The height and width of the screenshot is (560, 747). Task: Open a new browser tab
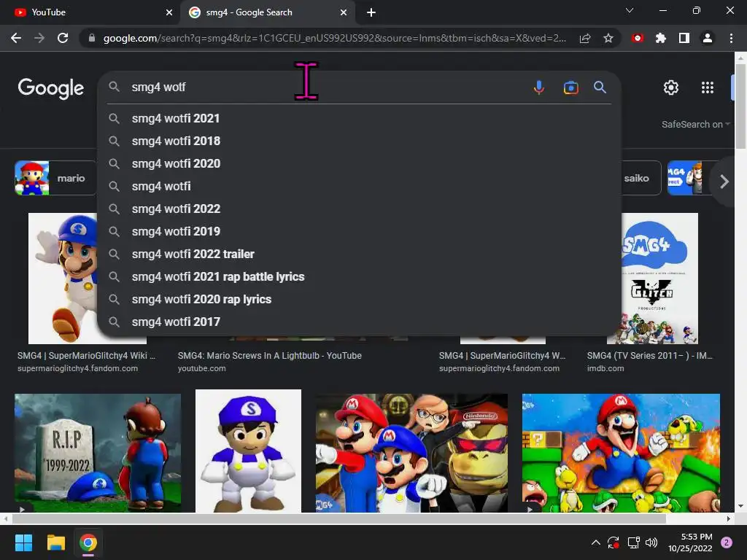point(371,12)
